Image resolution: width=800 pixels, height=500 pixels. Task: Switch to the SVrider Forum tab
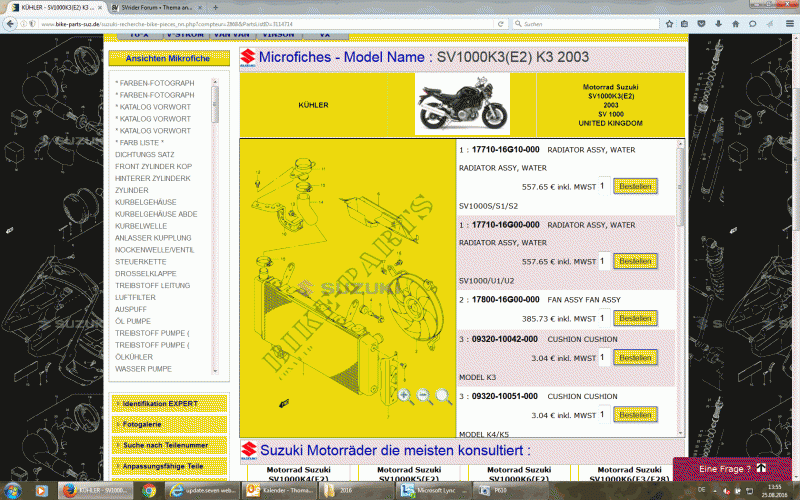pos(156,8)
